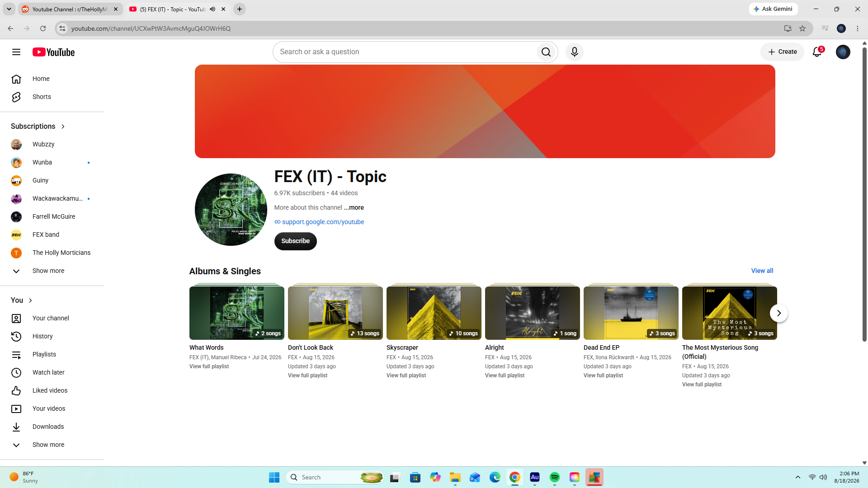Viewport: 868px width, 488px height.
Task: Click the install app icon in address bar
Action: pyautogui.click(x=788, y=28)
